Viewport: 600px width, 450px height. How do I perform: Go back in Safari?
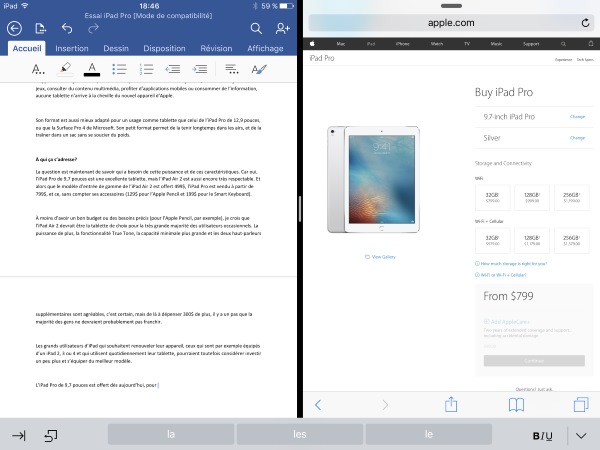pos(318,405)
